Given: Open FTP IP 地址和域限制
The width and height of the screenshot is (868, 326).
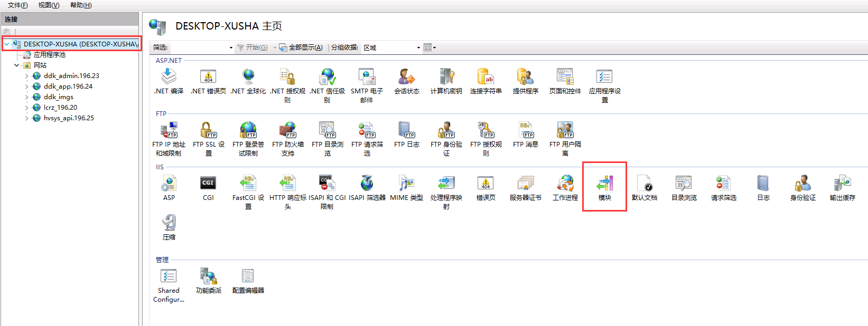Looking at the screenshot, I should pyautogui.click(x=169, y=139).
